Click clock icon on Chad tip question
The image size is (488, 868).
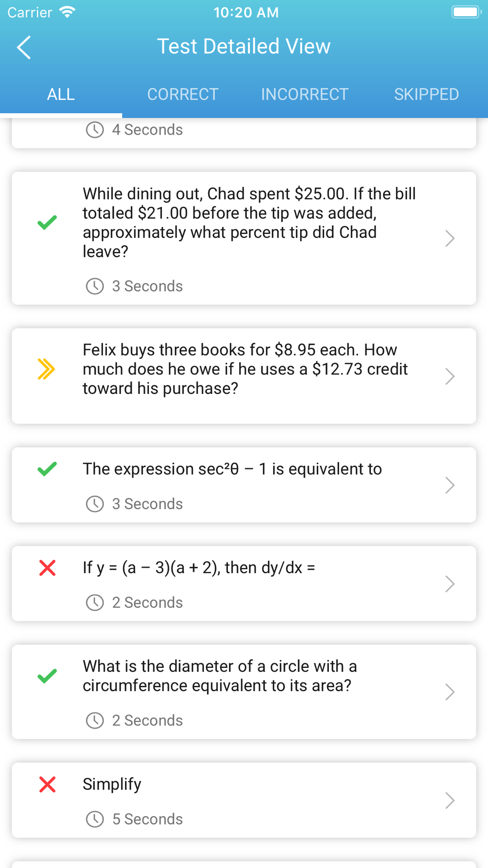[x=95, y=286]
